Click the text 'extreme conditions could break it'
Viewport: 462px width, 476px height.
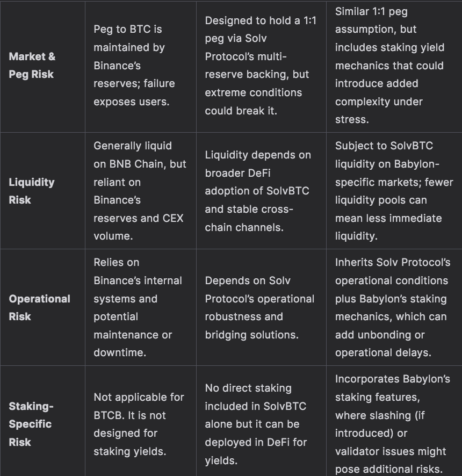pyautogui.click(x=254, y=102)
